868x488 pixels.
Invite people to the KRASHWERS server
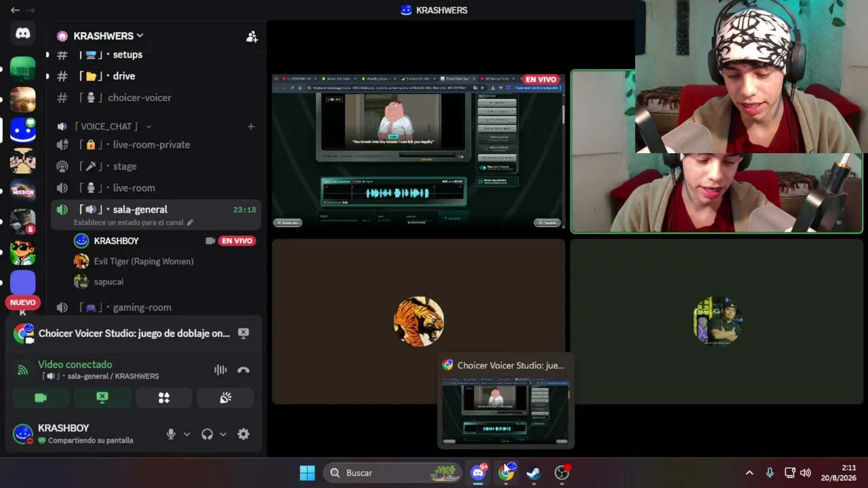[x=252, y=37]
